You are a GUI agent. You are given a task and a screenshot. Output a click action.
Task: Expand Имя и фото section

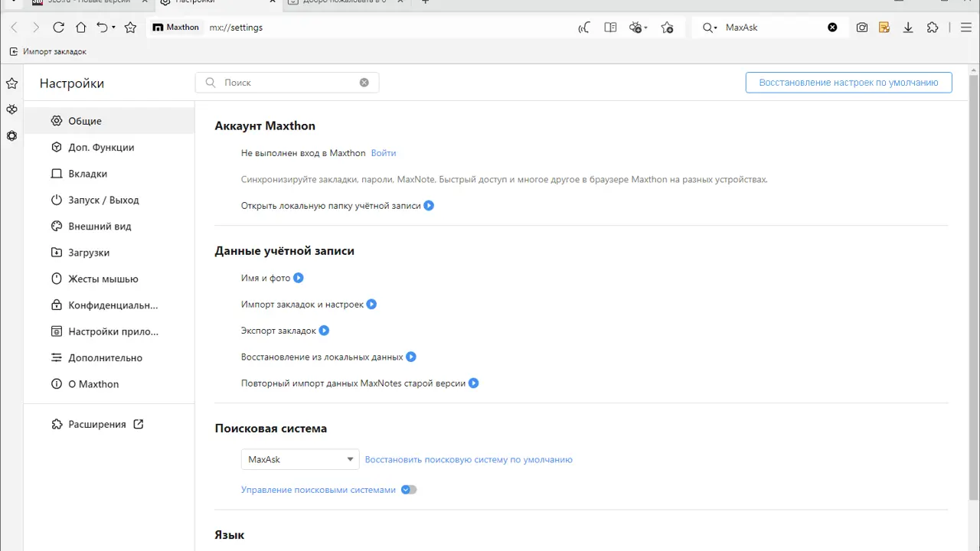pos(299,278)
